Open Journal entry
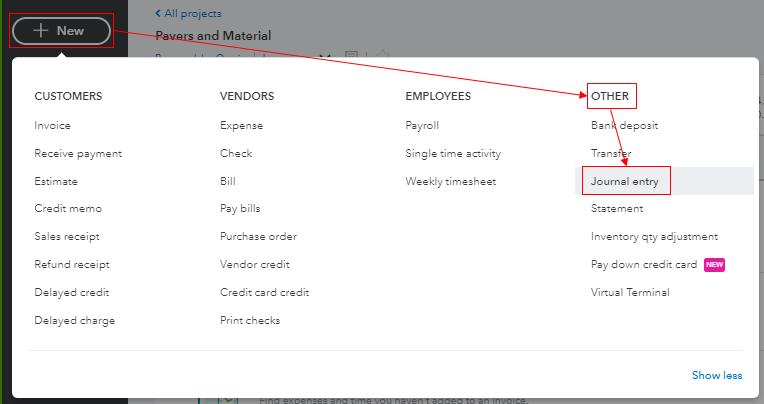This screenshot has width=764, height=404. [625, 181]
